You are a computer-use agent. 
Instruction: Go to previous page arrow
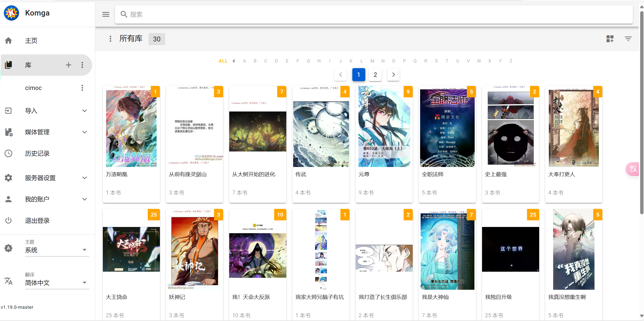pos(341,75)
